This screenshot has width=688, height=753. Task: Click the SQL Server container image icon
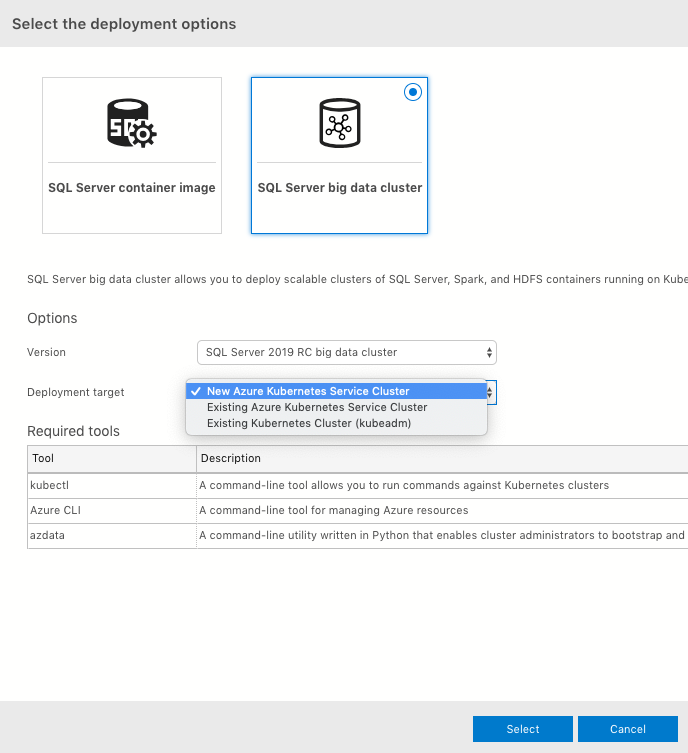click(132, 123)
